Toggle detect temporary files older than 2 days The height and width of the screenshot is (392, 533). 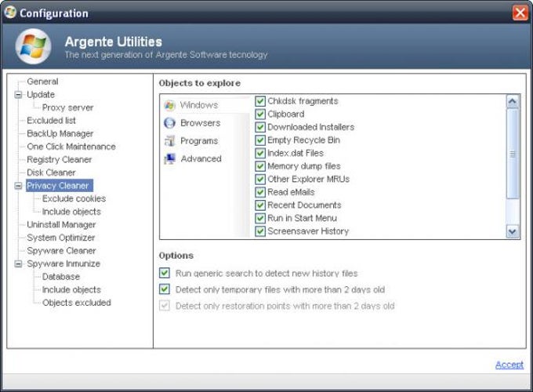point(165,289)
